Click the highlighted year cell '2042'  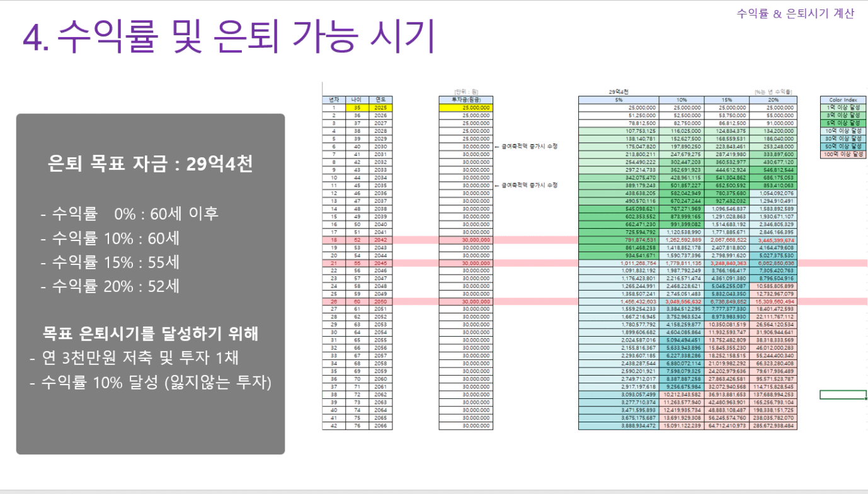tap(380, 240)
